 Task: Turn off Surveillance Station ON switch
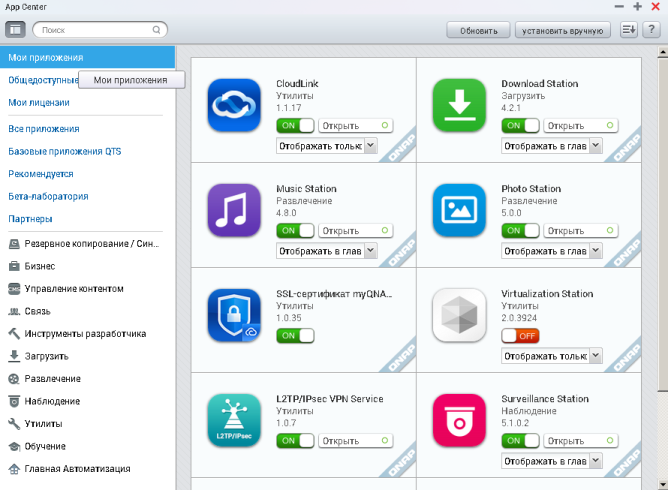point(520,441)
